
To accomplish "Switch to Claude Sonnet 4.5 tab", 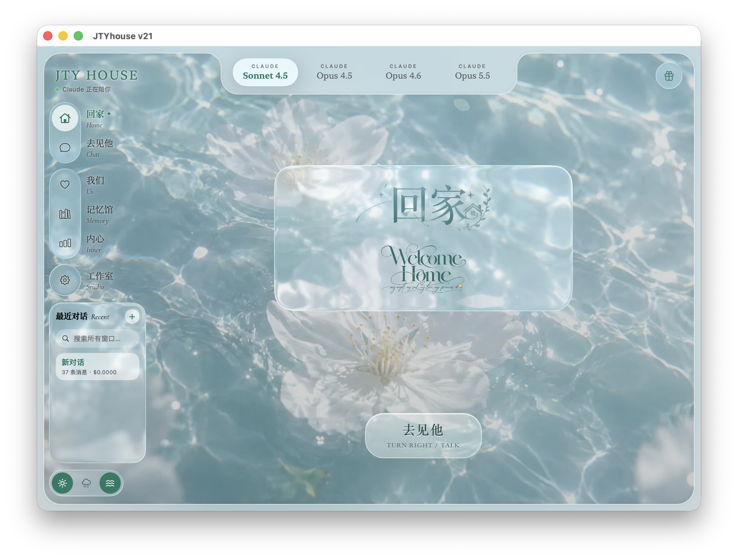I will point(265,72).
